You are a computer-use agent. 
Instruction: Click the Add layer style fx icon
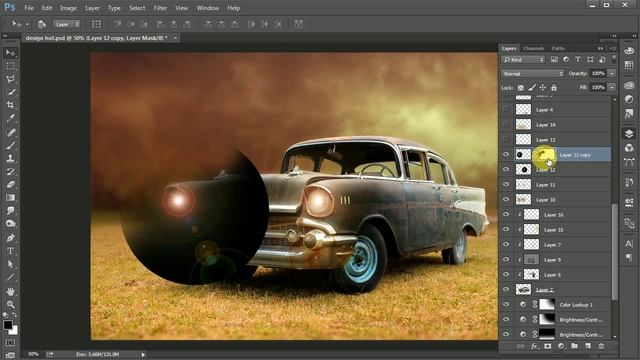pos(534,346)
